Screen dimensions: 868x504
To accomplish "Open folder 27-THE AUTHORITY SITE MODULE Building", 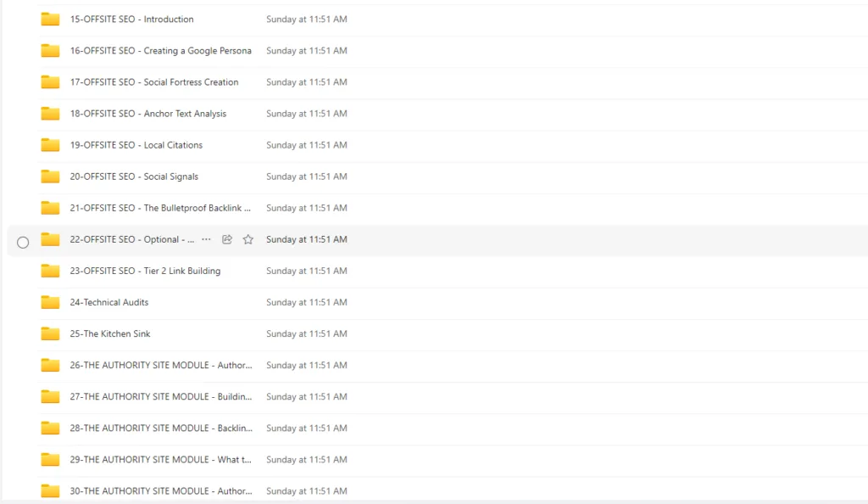I will (x=160, y=397).
